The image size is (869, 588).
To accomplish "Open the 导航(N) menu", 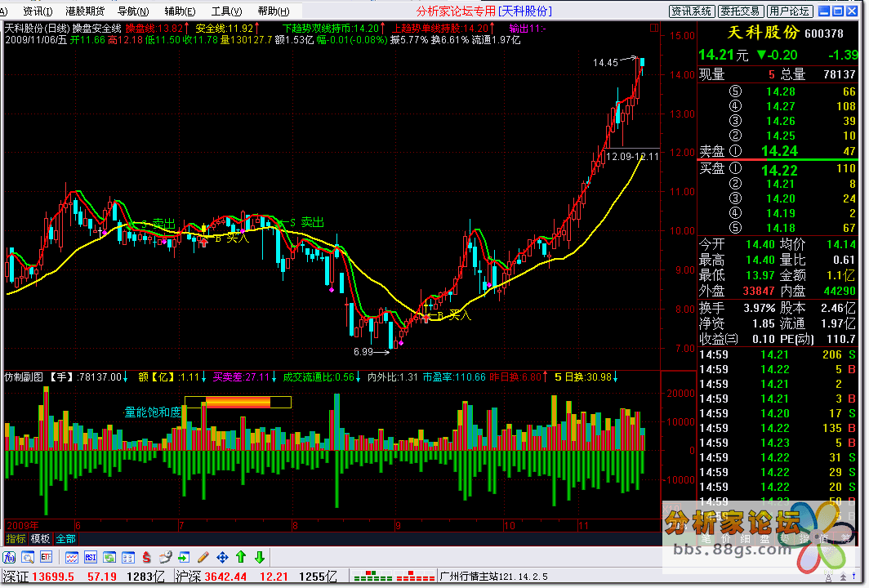I will (133, 11).
